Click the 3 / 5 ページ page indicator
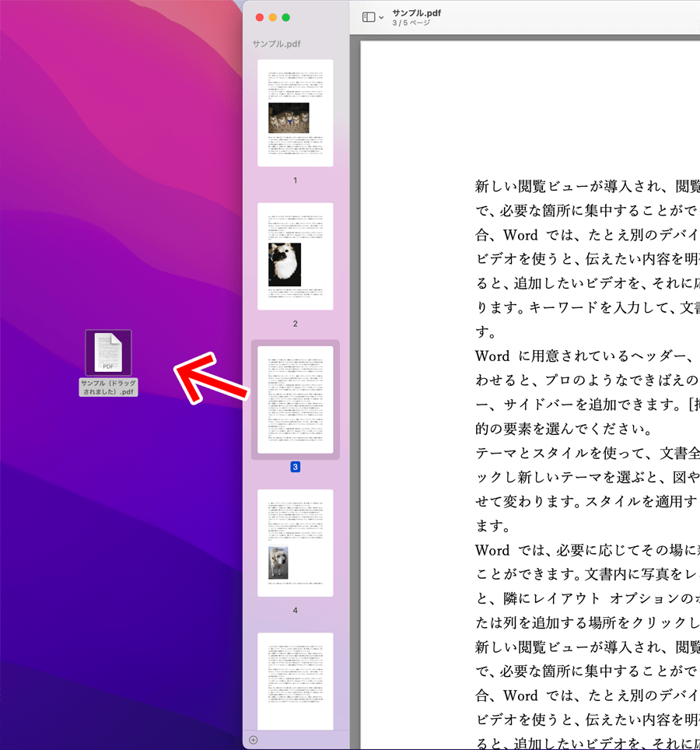 (411, 23)
